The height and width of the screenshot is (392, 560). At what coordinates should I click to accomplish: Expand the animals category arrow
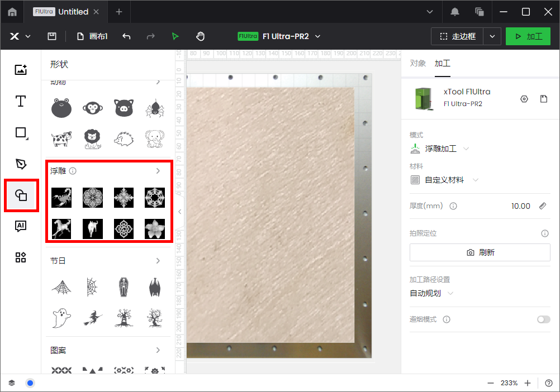[158, 83]
